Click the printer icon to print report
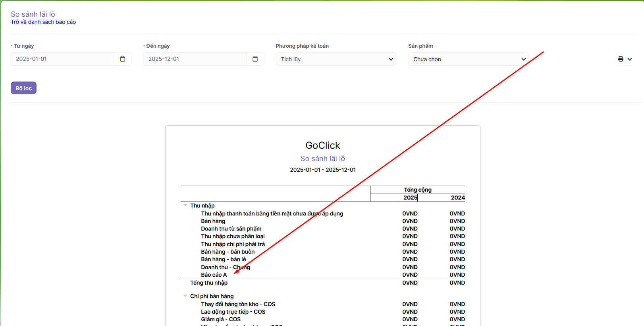Viewport: 644px width, 326px height. (x=621, y=59)
